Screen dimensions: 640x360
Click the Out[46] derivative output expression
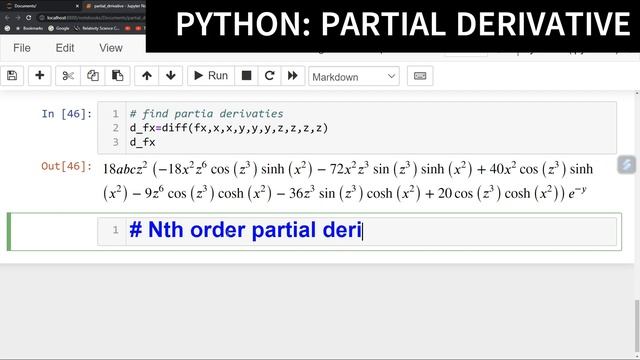coord(347,181)
